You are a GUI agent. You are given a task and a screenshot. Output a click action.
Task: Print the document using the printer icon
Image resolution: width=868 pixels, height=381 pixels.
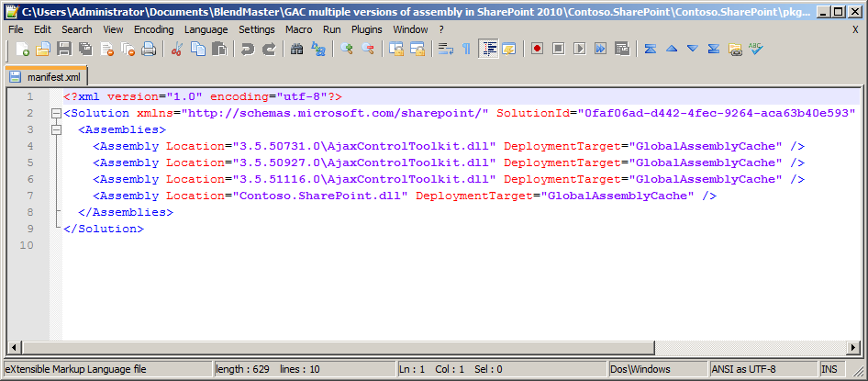tap(149, 50)
